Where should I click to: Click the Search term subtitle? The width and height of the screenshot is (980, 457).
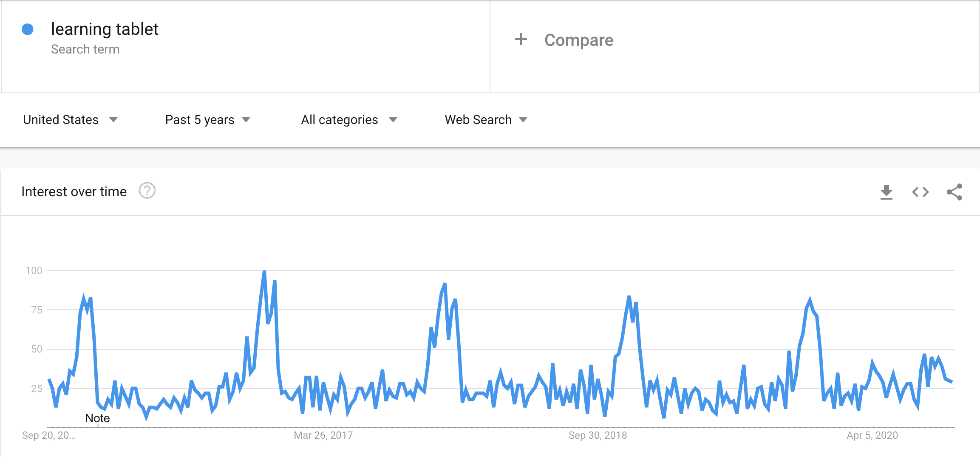(85, 49)
